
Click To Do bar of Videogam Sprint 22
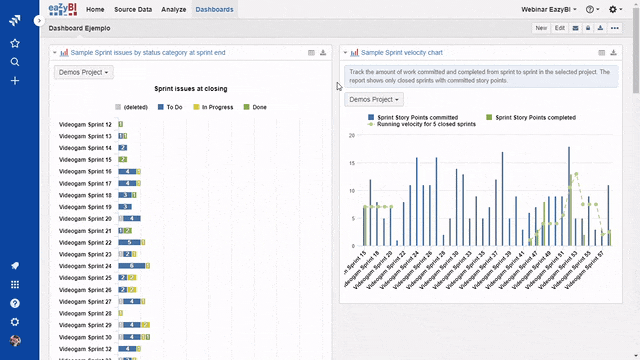(x=129, y=242)
